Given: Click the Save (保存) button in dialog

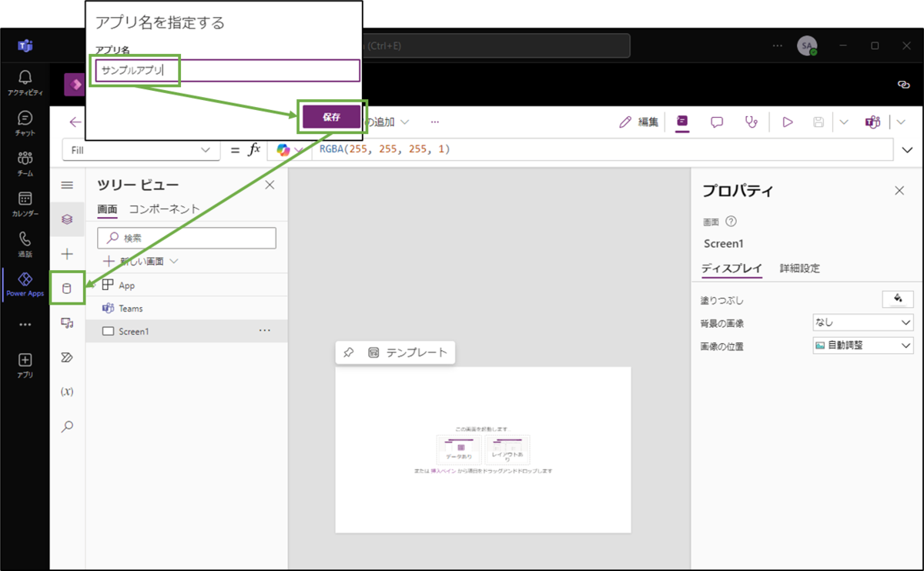Looking at the screenshot, I should 331,118.
